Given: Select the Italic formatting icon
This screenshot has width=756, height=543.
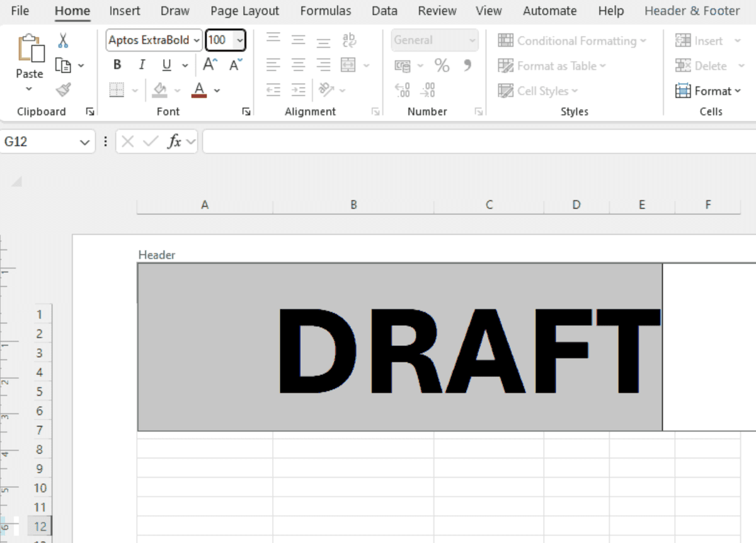Looking at the screenshot, I should click(x=141, y=64).
